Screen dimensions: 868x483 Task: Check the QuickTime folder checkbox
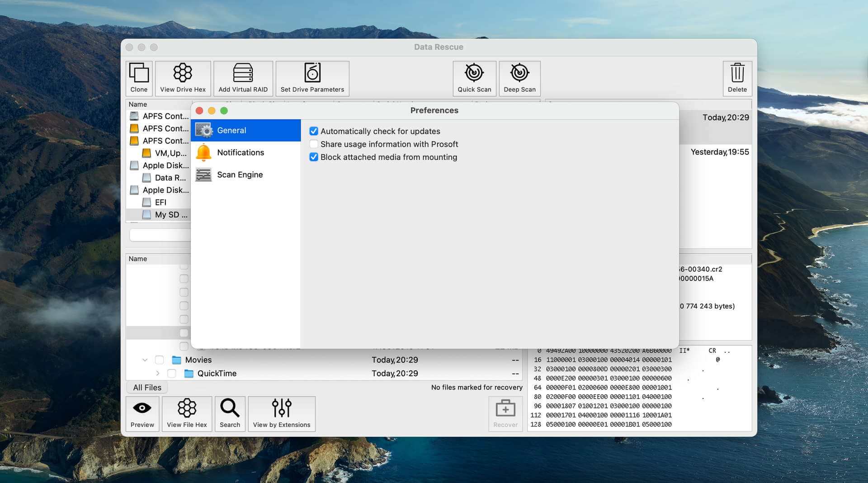(171, 374)
